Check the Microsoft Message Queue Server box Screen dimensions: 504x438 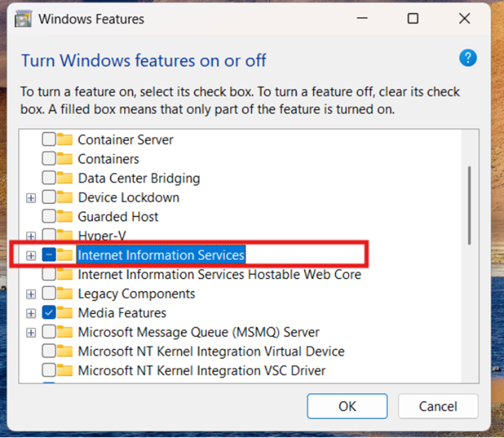(x=49, y=332)
